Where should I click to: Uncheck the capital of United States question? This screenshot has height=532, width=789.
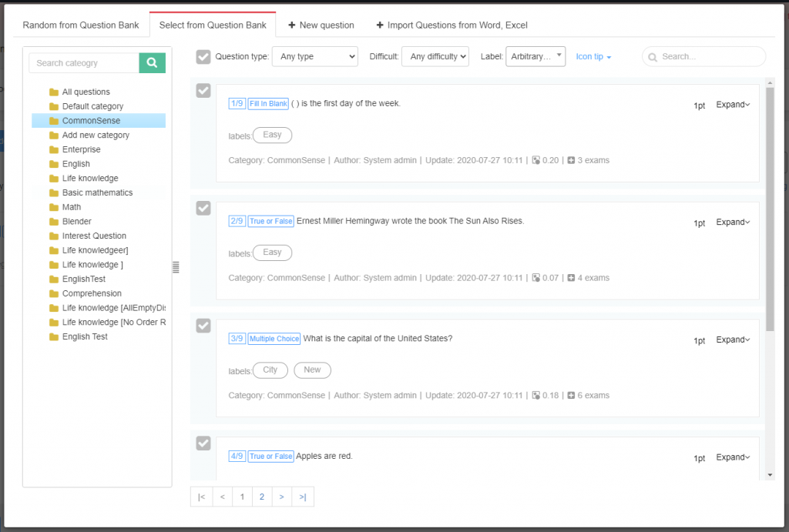pos(203,326)
